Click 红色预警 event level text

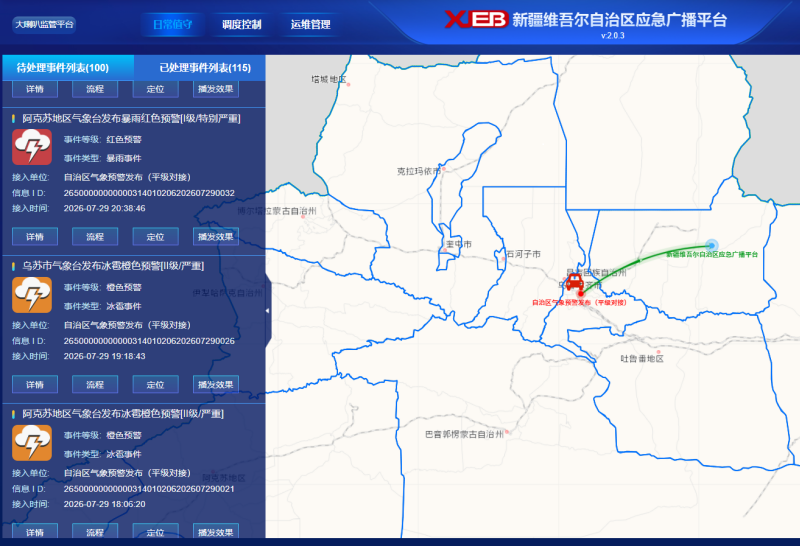(x=124, y=139)
